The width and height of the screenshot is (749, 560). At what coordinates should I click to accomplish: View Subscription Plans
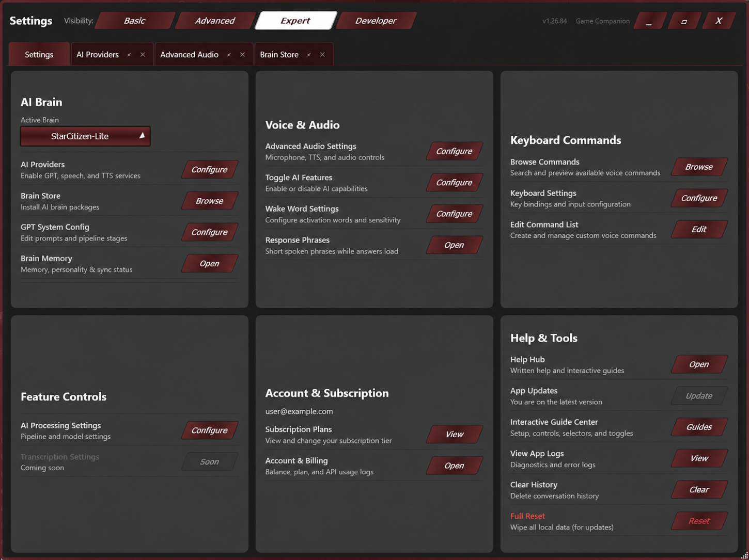click(x=454, y=435)
